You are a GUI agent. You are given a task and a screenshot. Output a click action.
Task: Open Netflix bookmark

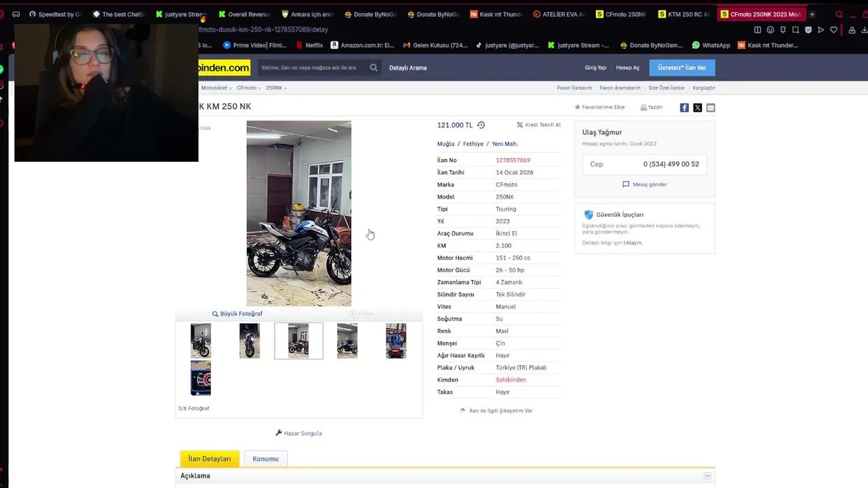coord(309,45)
